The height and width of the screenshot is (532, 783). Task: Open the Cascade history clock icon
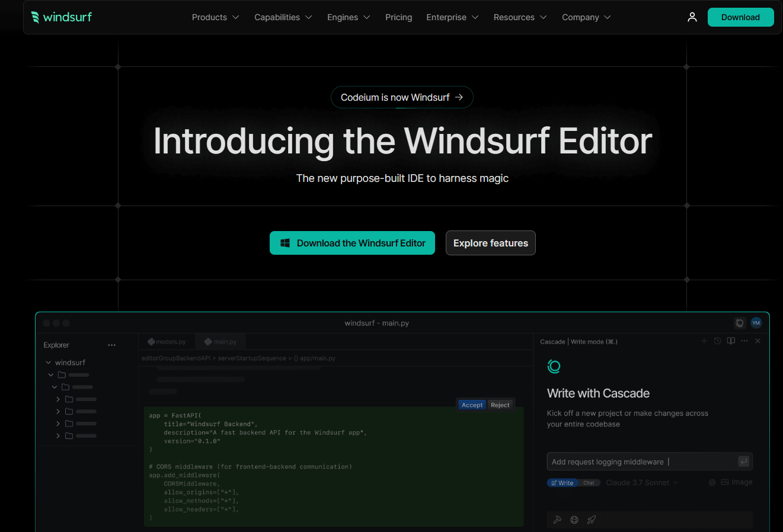(x=717, y=341)
